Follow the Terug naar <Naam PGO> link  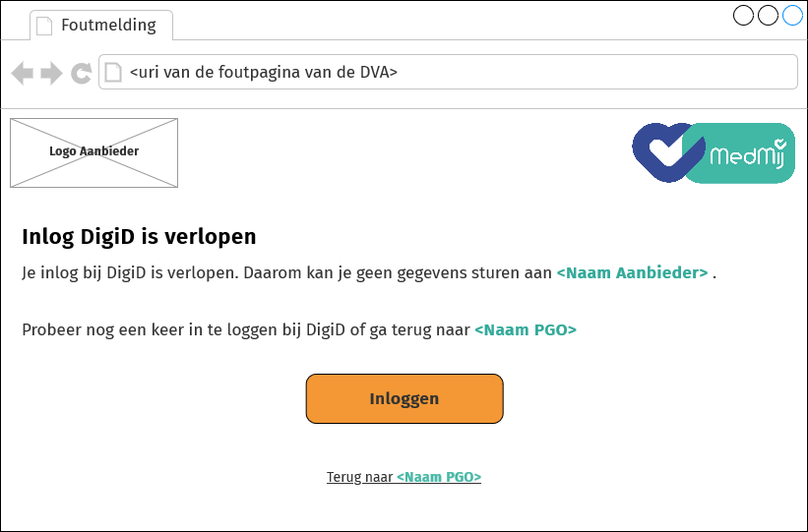[x=404, y=478]
